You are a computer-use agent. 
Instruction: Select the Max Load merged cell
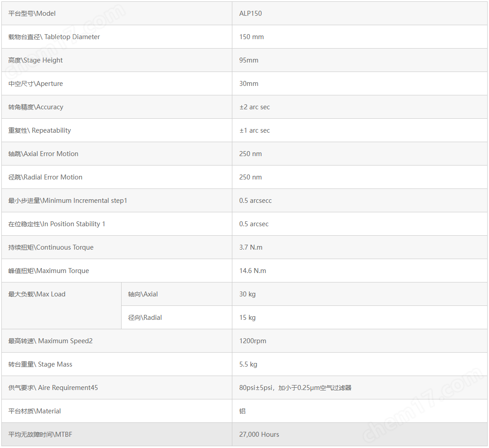pos(61,305)
